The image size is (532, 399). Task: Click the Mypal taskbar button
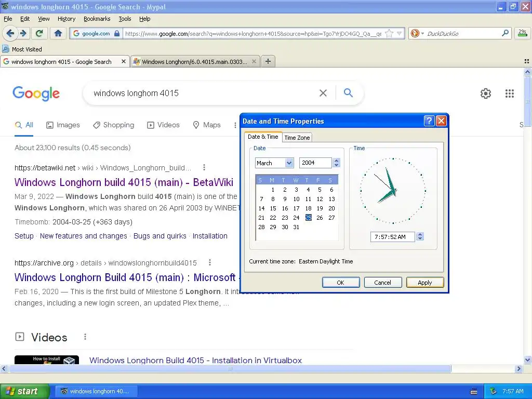pyautogui.click(x=97, y=391)
